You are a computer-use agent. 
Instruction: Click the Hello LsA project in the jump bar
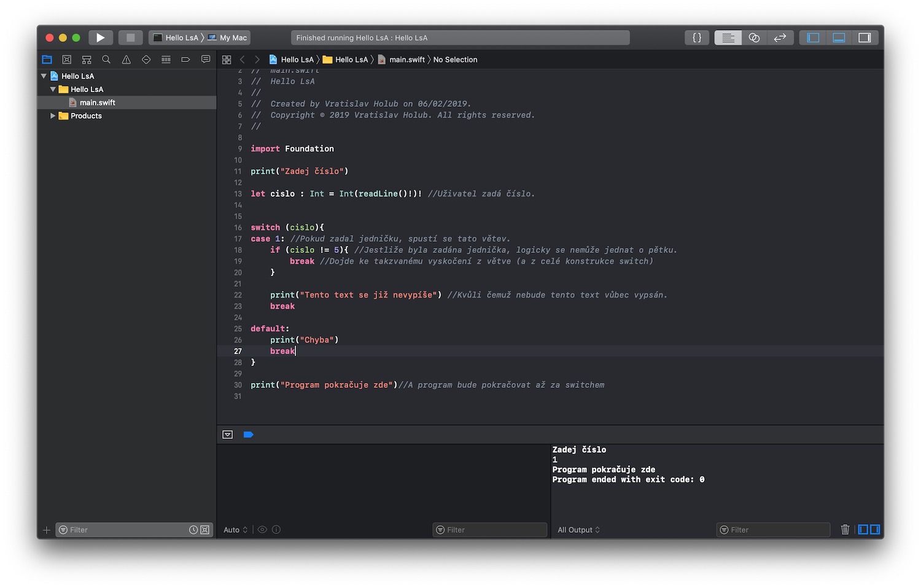[x=291, y=60]
